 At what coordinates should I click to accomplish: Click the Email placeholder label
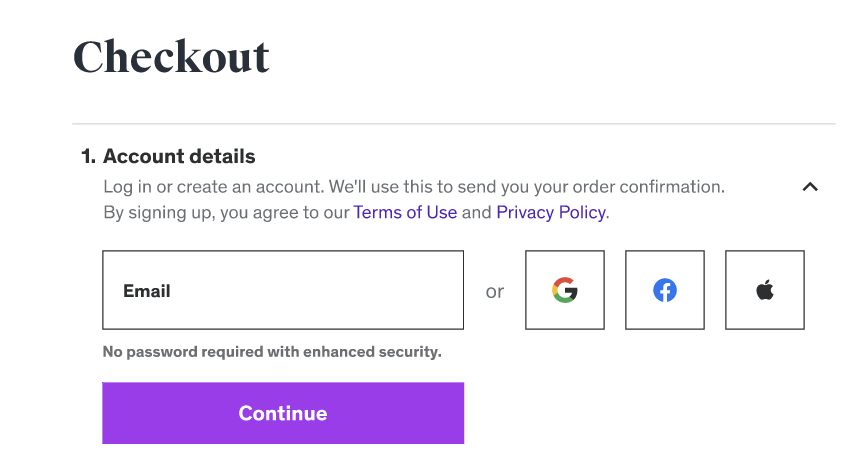pyautogui.click(x=147, y=291)
